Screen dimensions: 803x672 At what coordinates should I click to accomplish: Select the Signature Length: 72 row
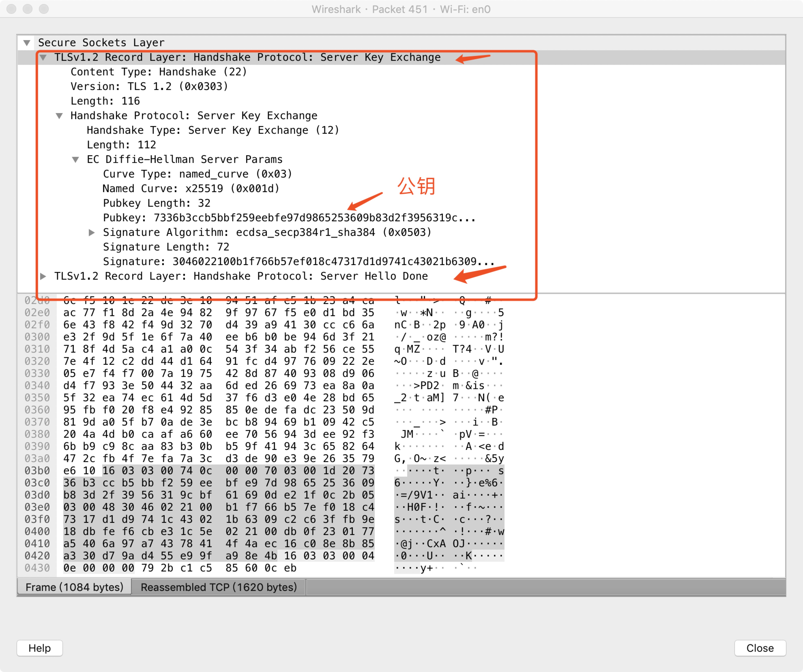coord(166,247)
